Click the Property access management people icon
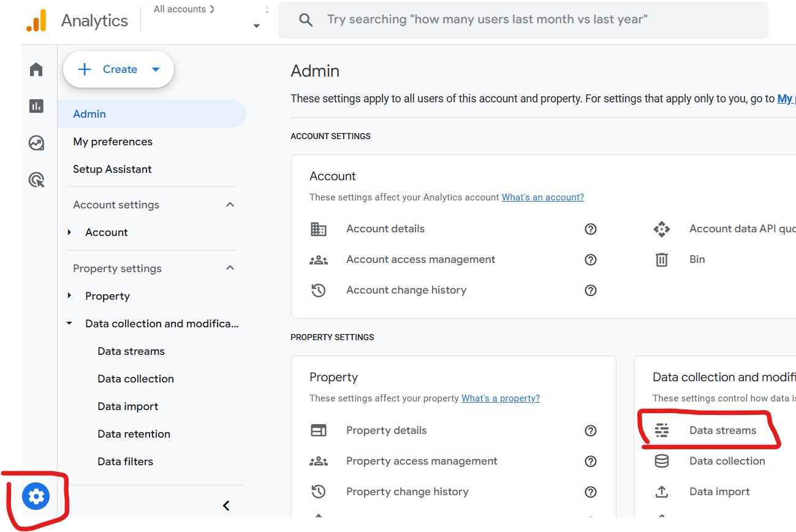Image resolution: width=796 pixels, height=532 pixels. coord(319,461)
